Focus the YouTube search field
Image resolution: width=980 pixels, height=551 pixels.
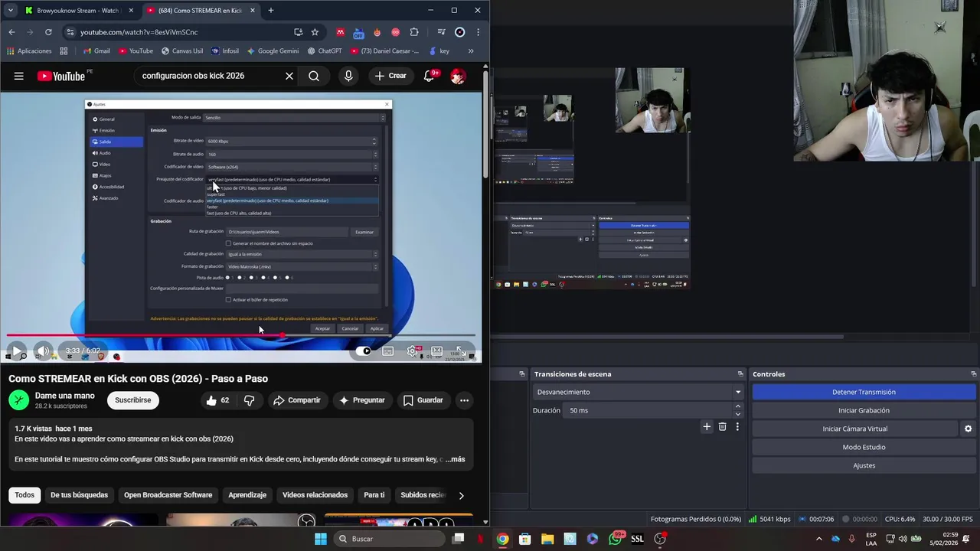pos(207,76)
